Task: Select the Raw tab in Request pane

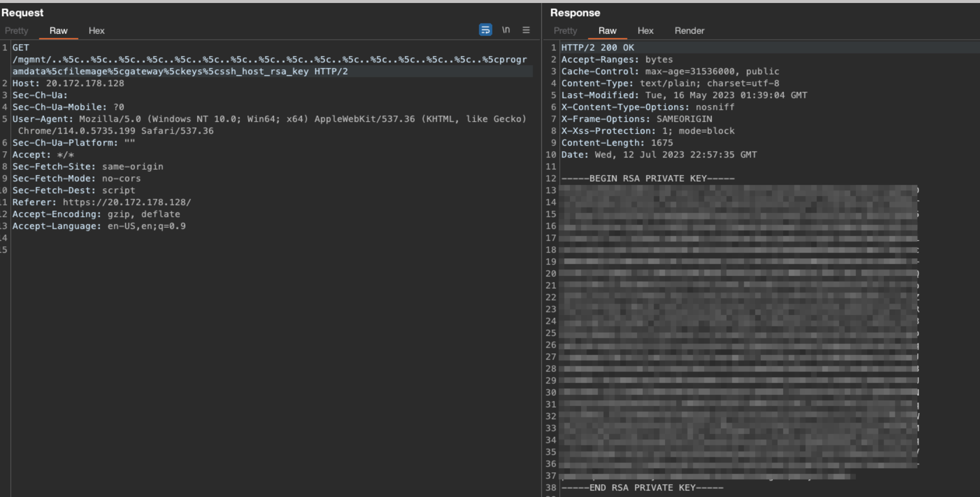Action: point(59,31)
